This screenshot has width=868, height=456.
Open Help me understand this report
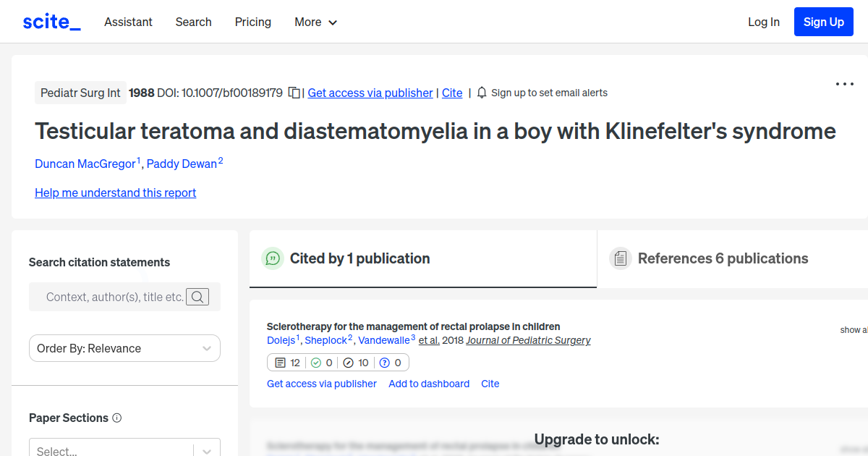coord(115,193)
